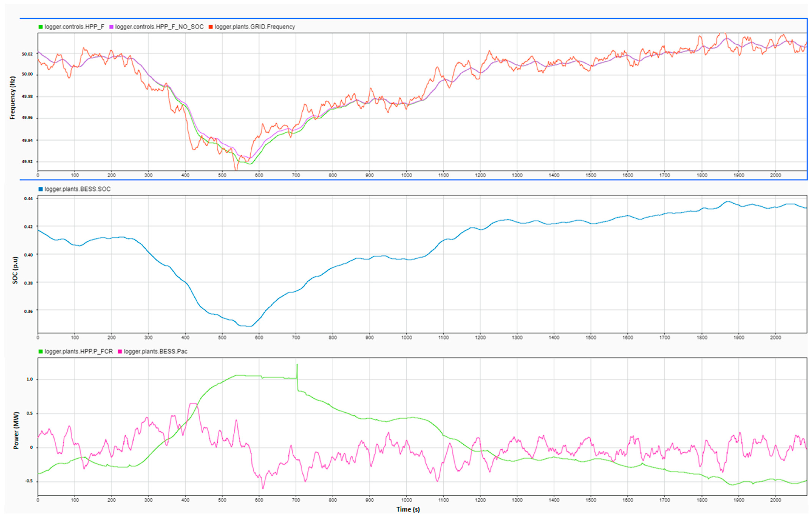812x519 pixels.
Task: Select the logger.plants.BESS.Pac legend label
Action: 155,351
